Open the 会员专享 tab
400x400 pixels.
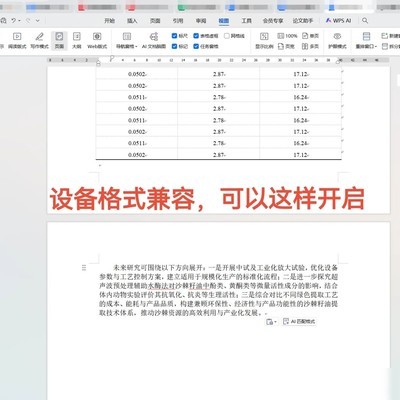point(273,21)
